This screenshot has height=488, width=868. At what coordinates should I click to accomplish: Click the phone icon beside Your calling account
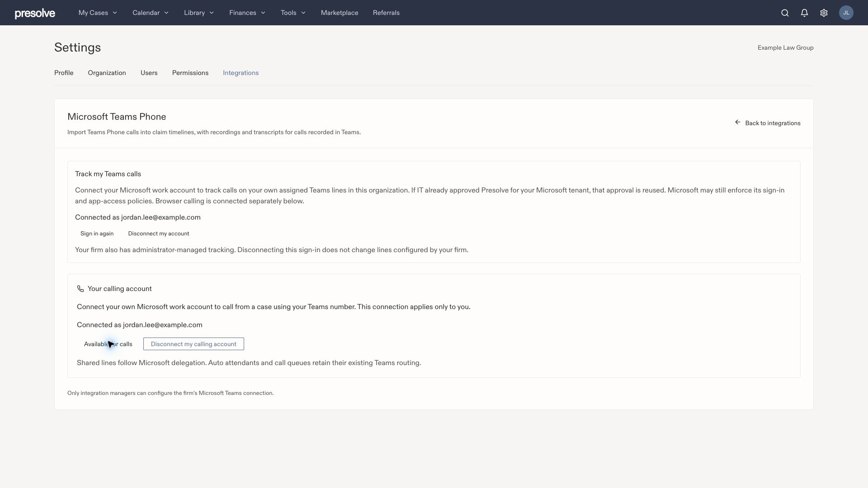tap(80, 289)
